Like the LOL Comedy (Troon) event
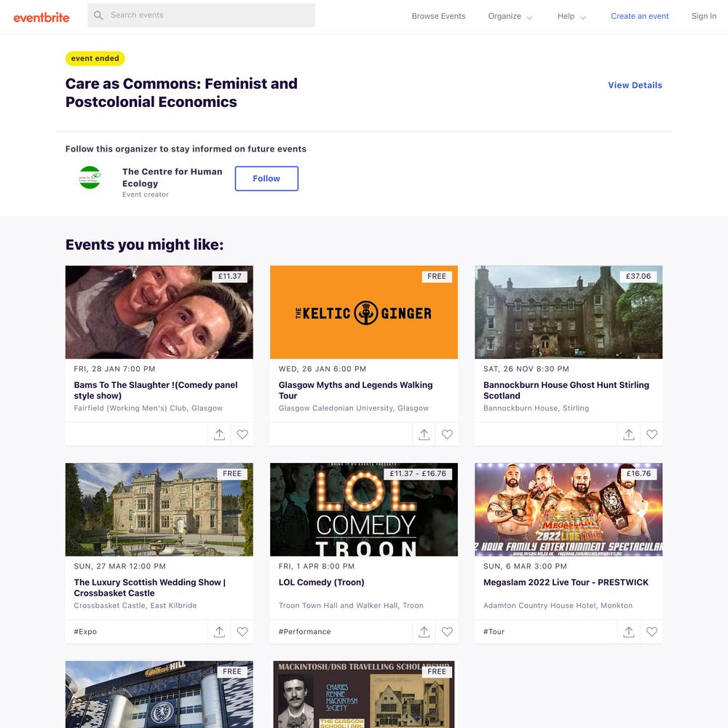 point(447,631)
